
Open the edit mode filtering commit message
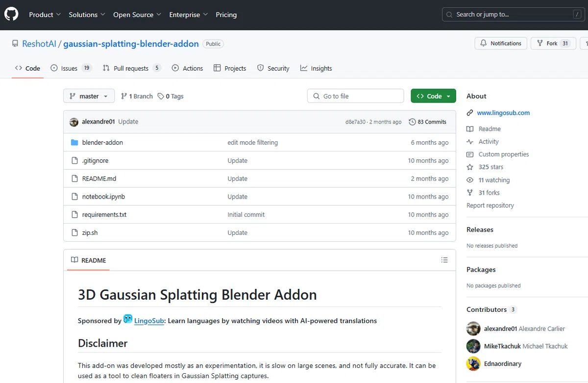252,142
